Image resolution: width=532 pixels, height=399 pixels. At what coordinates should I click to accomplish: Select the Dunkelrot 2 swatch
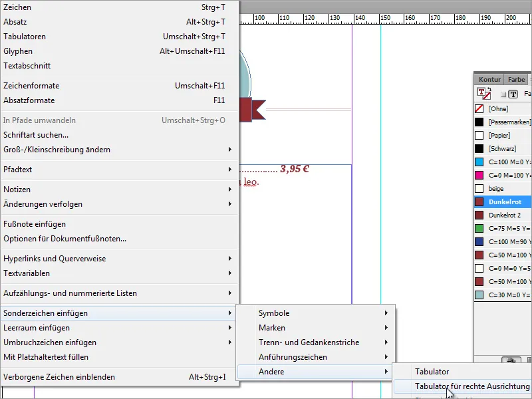coord(503,215)
